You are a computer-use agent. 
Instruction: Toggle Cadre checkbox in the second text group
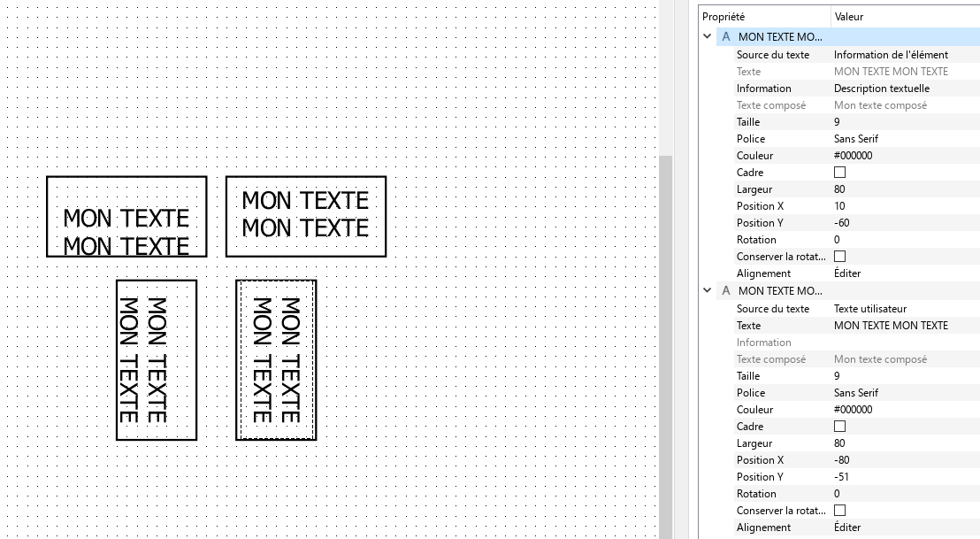click(839, 427)
